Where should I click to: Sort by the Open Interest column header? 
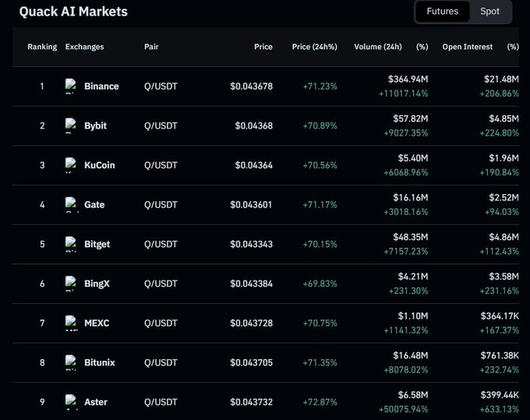coord(468,47)
